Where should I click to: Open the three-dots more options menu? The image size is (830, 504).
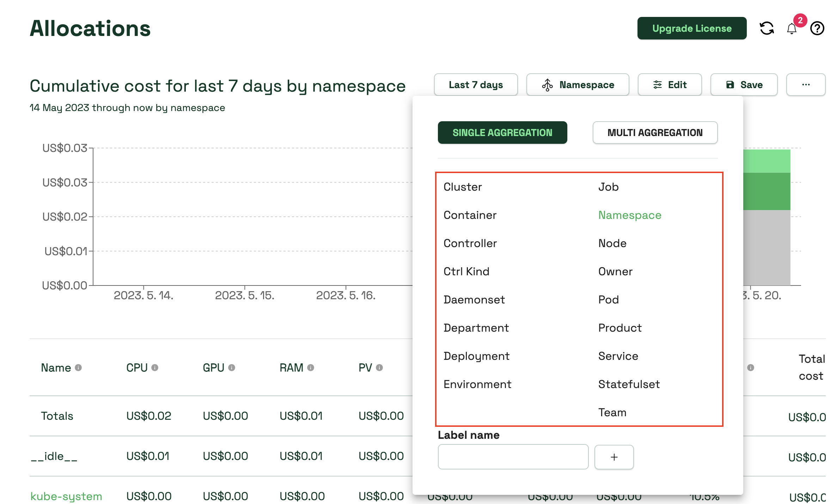pyautogui.click(x=806, y=85)
